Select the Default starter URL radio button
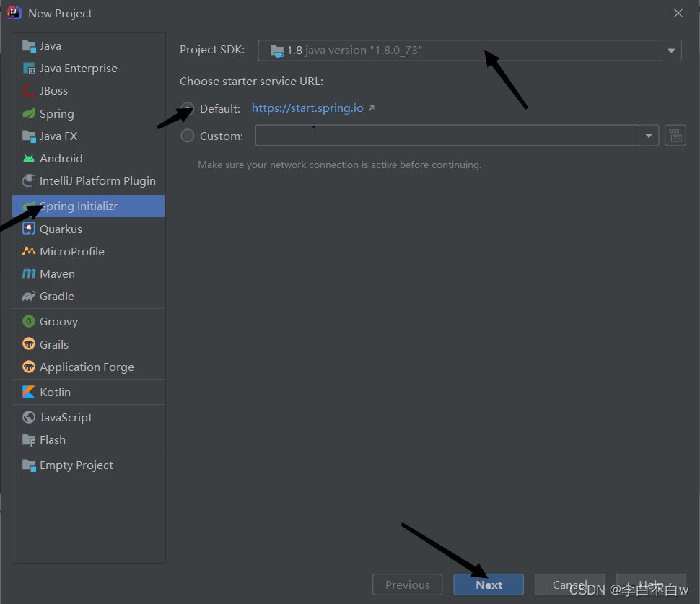Viewport: 700px width, 604px height. click(188, 108)
